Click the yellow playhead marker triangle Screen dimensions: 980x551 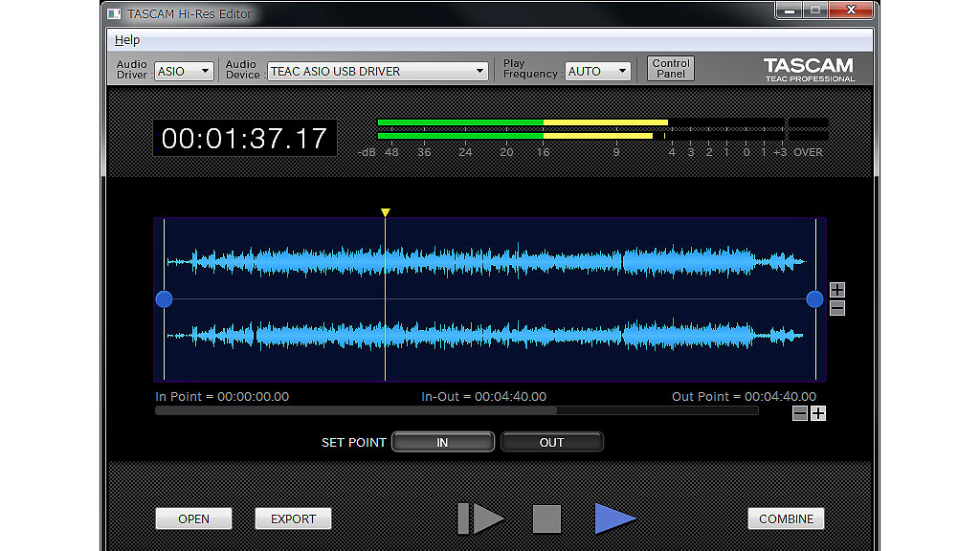coord(386,212)
